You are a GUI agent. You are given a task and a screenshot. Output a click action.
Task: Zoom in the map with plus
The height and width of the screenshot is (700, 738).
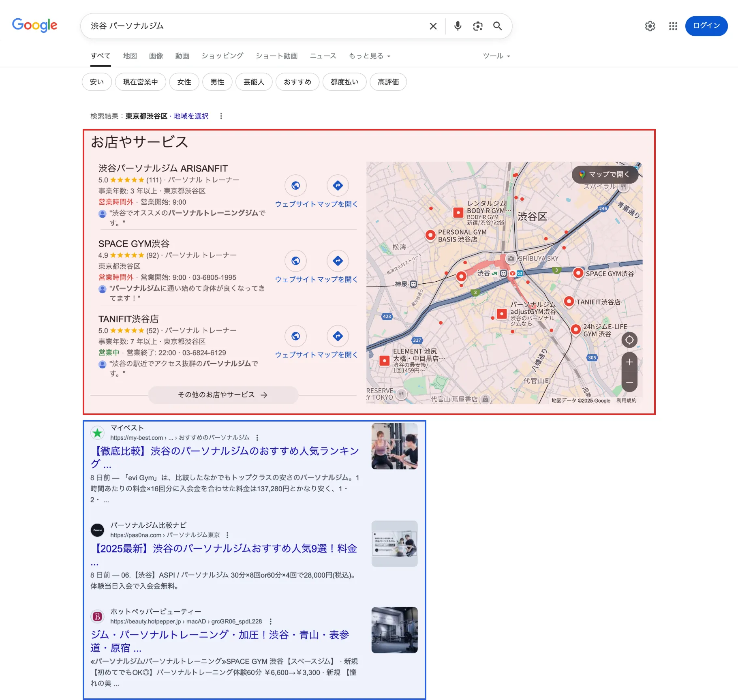click(x=629, y=362)
